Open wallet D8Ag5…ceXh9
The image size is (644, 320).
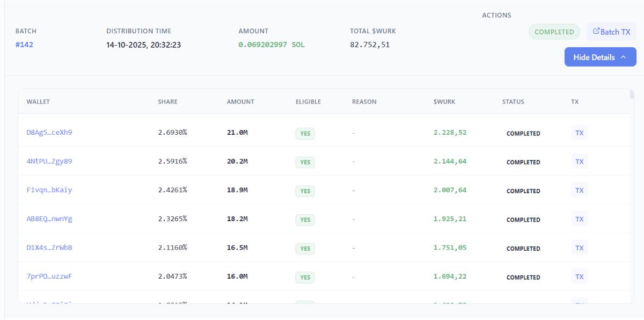(x=49, y=133)
